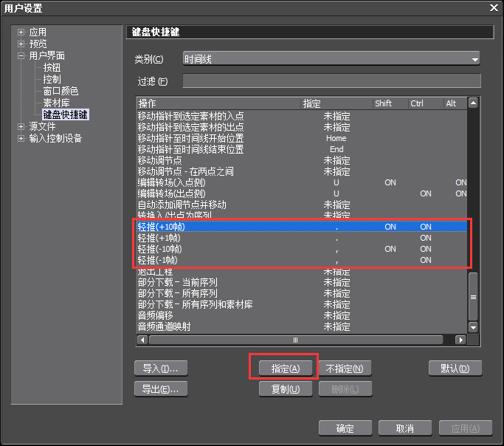Click the 指定 column header
This screenshot has width=504, height=446.
pos(336,103)
